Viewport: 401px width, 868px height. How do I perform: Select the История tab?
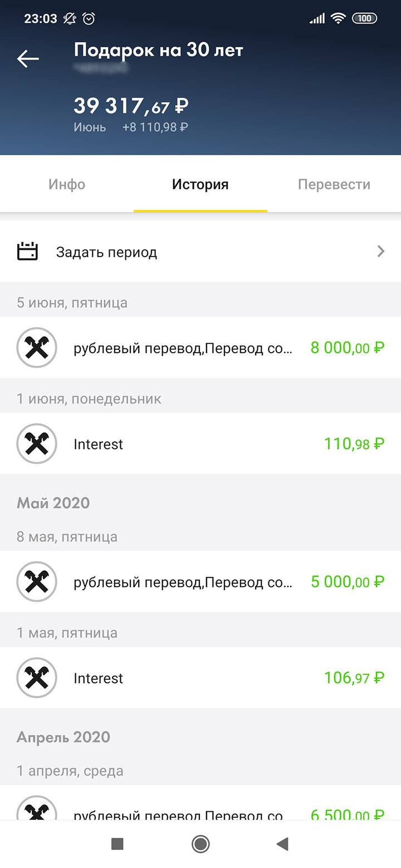[x=200, y=184]
